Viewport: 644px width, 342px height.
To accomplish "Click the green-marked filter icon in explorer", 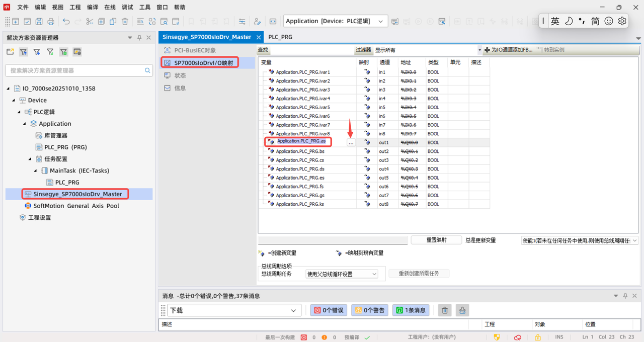I will click(x=63, y=52).
